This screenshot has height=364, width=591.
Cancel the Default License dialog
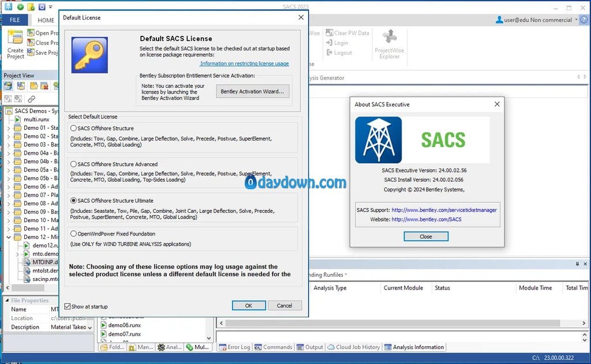tap(284, 306)
